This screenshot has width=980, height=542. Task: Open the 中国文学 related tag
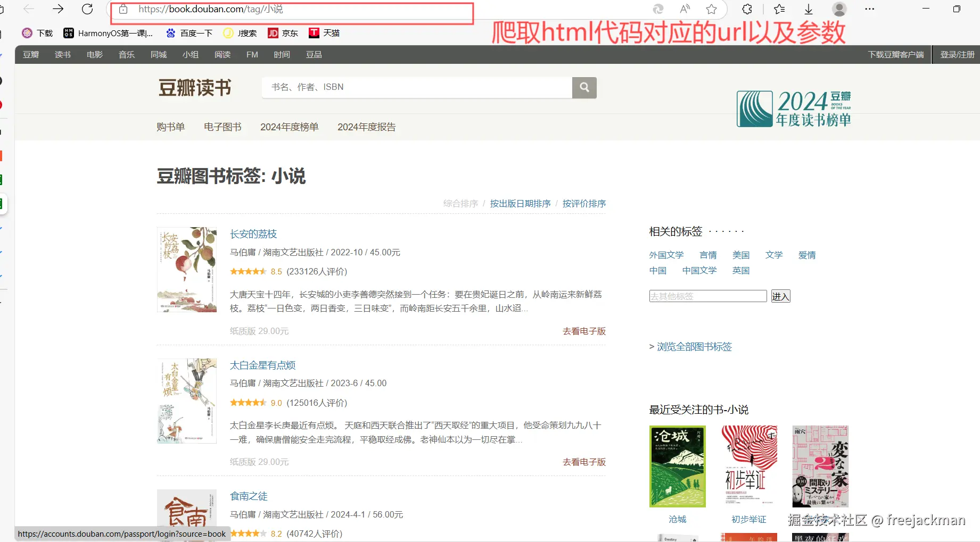(699, 271)
